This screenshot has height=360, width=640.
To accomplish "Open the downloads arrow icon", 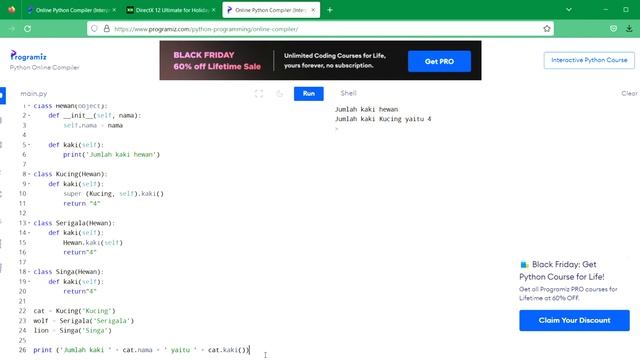I will (629, 29).
